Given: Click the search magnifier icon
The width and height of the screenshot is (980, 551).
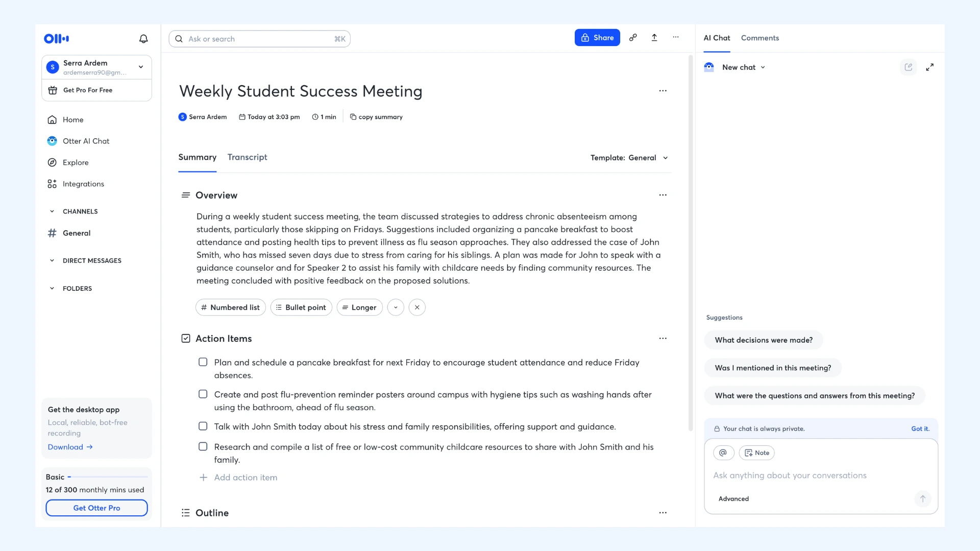Looking at the screenshot, I should [179, 39].
